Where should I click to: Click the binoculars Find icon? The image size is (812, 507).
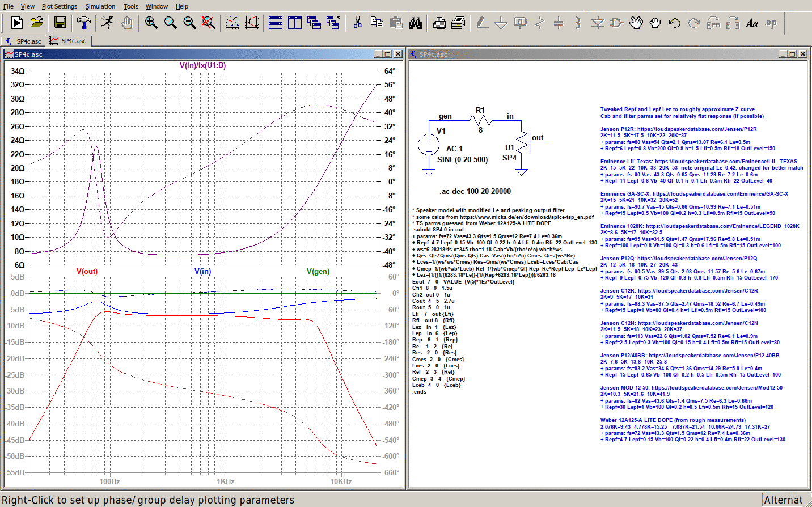click(416, 23)
